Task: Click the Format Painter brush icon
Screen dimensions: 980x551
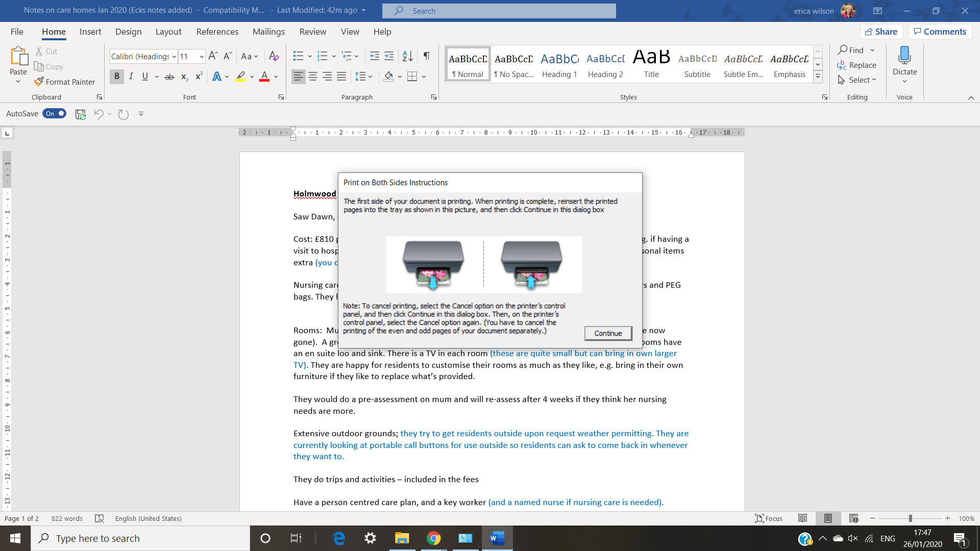Action: pyautogui.click(x=39, y=82)
